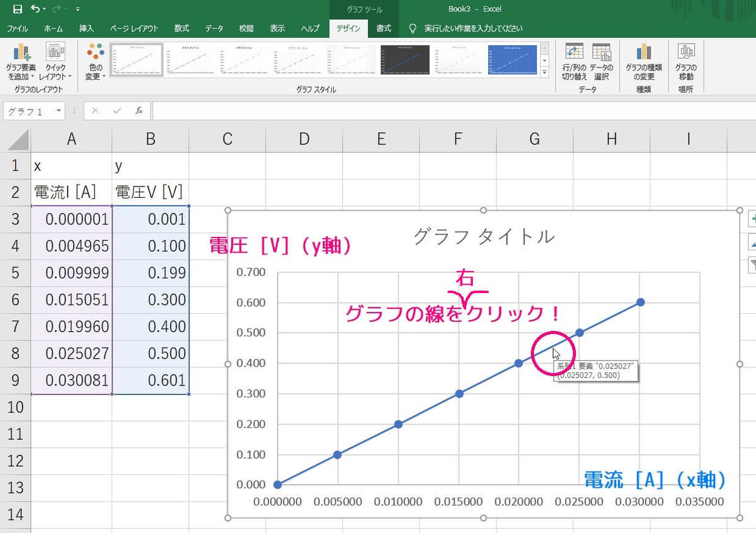Image resolution: width=756 pixels, height=533 pixels.
Task: Select column I header
Action: pyautogui.click(x=689, y=139)
